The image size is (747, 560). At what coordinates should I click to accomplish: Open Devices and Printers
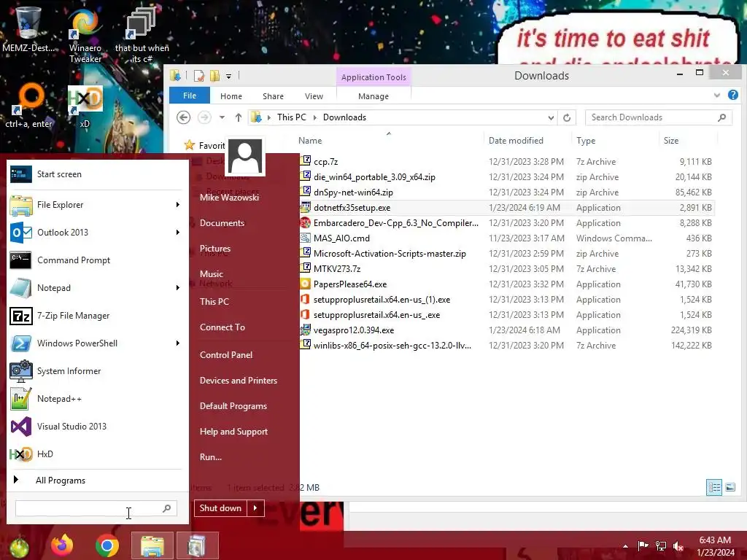pos(239,381)
